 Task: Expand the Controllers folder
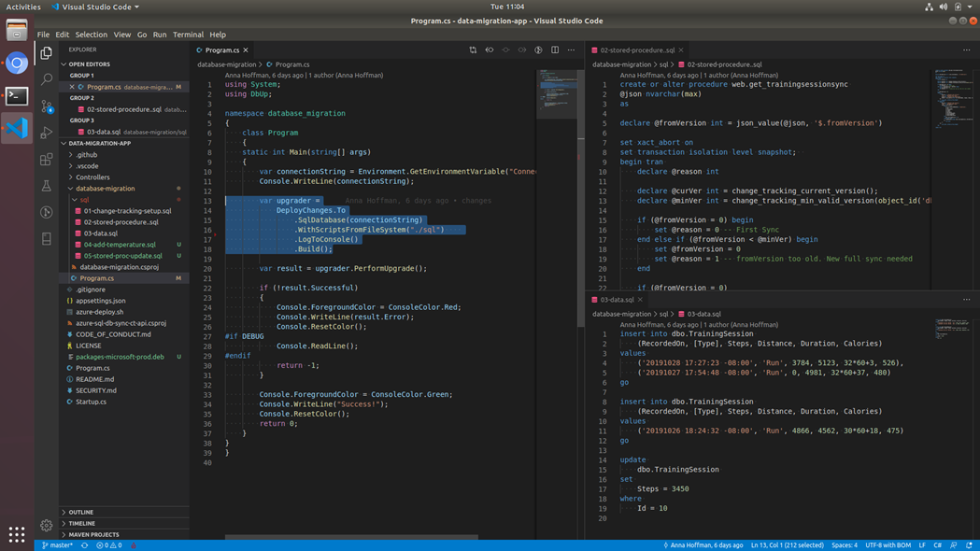[x=92, y=177]
